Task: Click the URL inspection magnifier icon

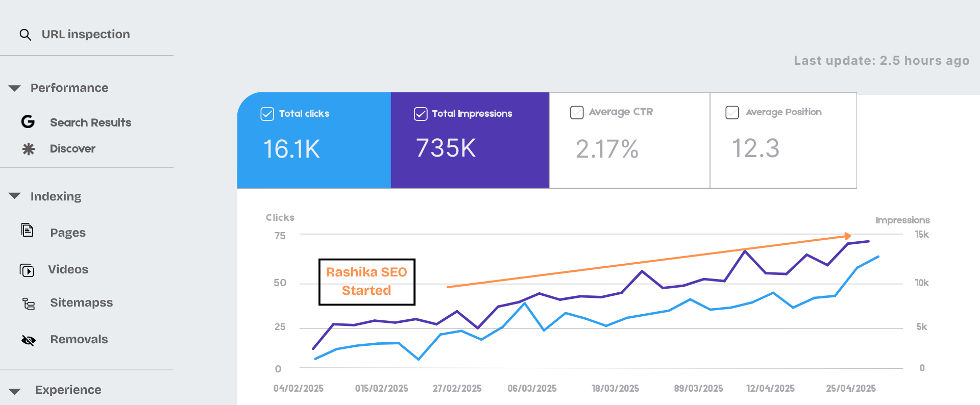Action: (x=25, y=35)
